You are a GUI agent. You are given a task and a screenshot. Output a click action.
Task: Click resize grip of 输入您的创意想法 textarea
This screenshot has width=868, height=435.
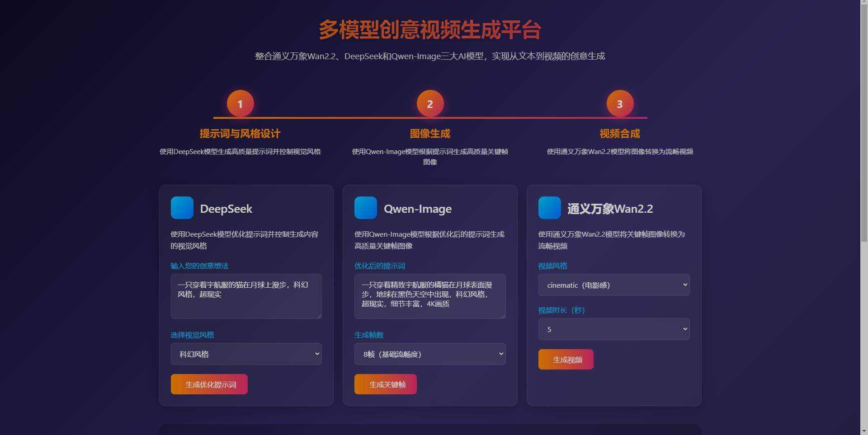[x=319, y=316]
